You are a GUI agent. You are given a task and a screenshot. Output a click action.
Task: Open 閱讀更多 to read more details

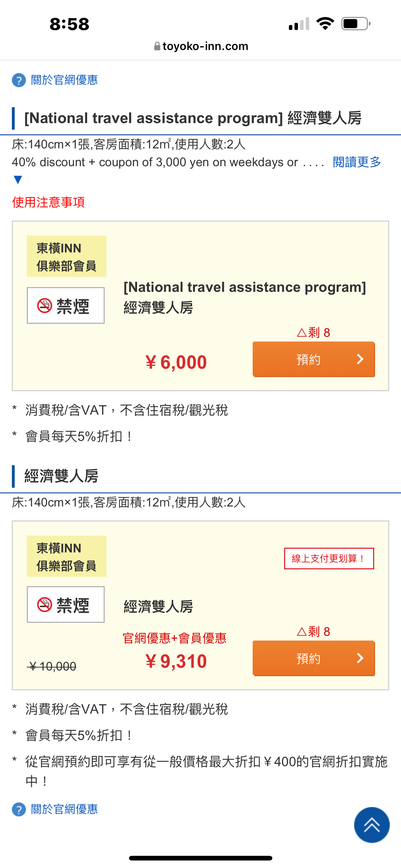pyautogui.click(x=357, y=162)
